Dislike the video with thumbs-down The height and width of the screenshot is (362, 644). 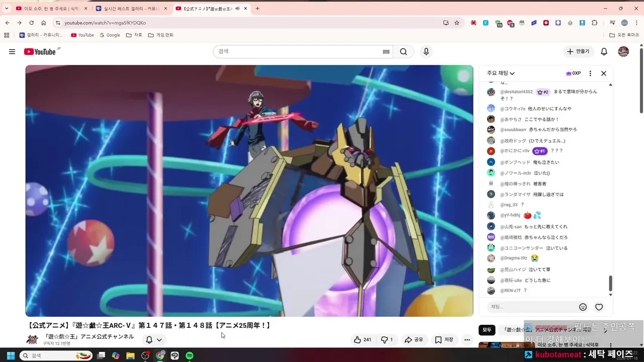pos(387,340)
